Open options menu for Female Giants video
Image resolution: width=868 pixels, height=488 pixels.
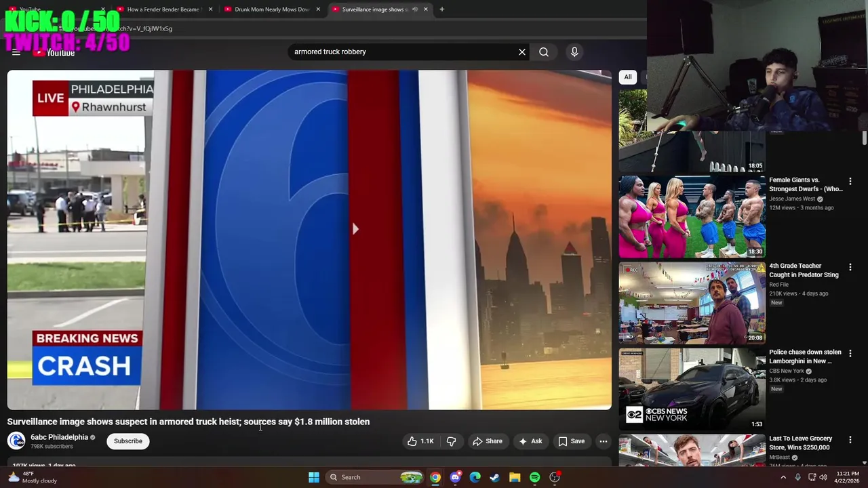850,182
